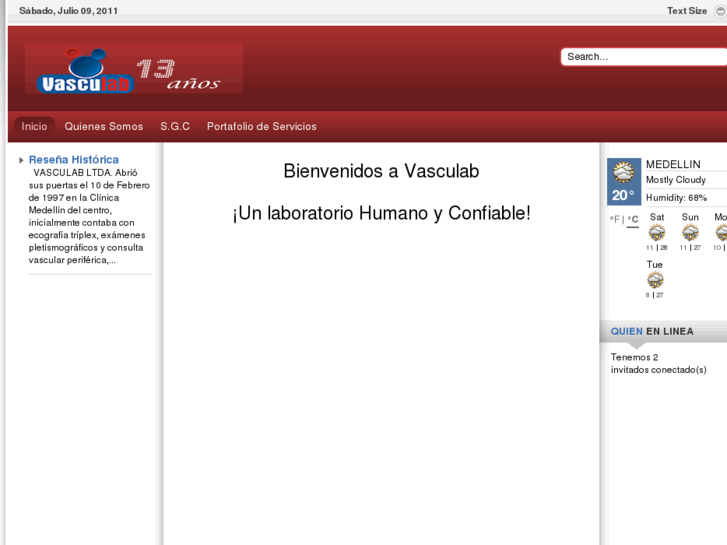Click Sunday forecast weather icon
This screenshot has height=545, width=727.
(x=690, y=232)
